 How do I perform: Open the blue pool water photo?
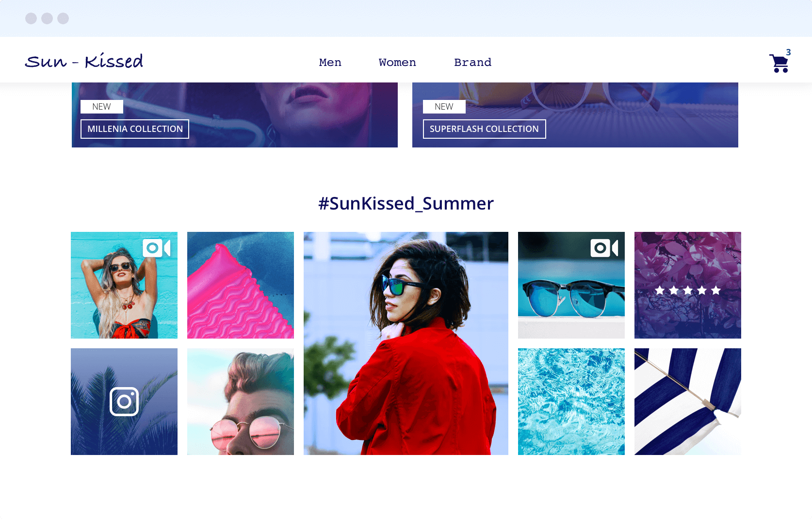571,402
